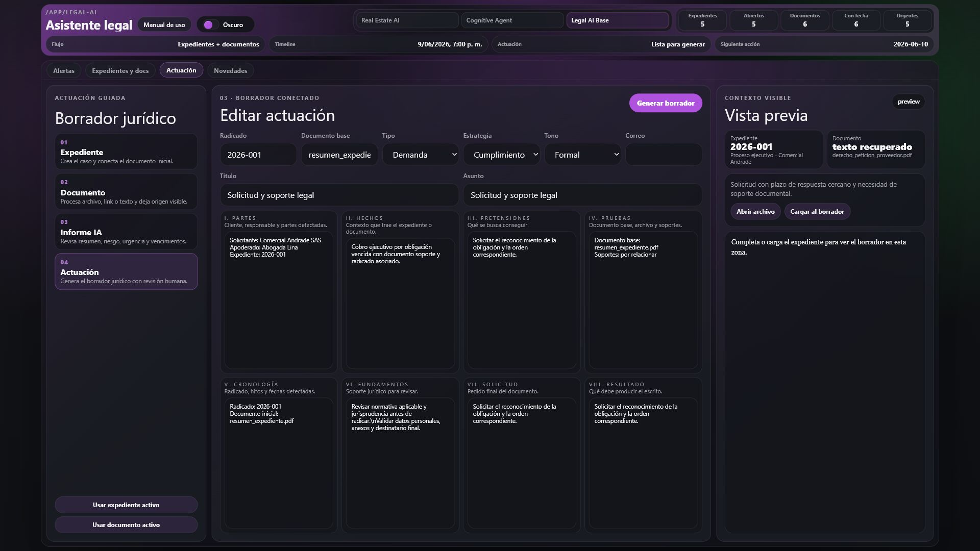The height and width of the screenshot is (551, 980).
Task: Click the Siguiente acción date pill
Action: tap(824, 44)
